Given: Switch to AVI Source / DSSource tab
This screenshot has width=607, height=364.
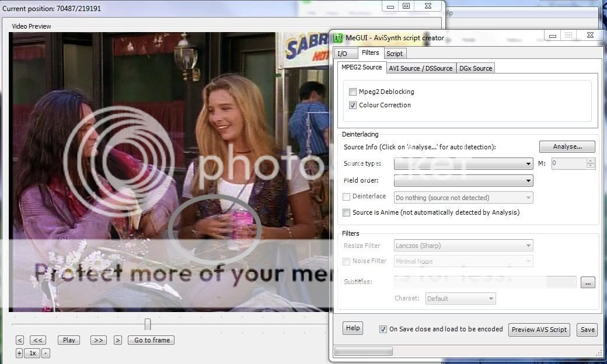Looking at the screenshot, I should 421,68.
